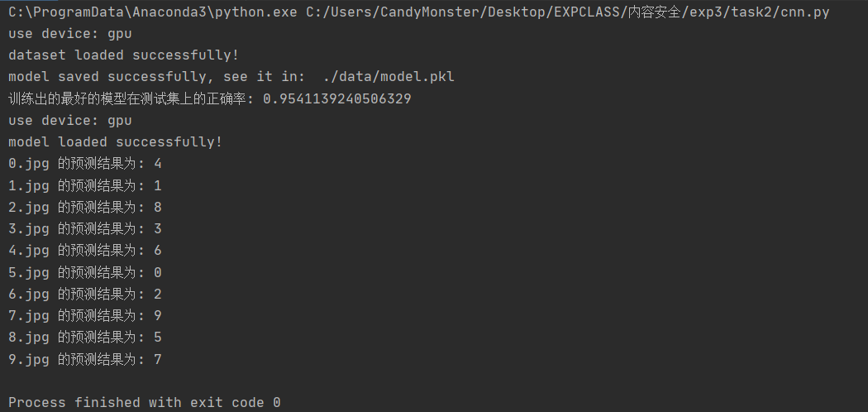Click the 'dataset loaded successfully!' line

pos(123,55)
